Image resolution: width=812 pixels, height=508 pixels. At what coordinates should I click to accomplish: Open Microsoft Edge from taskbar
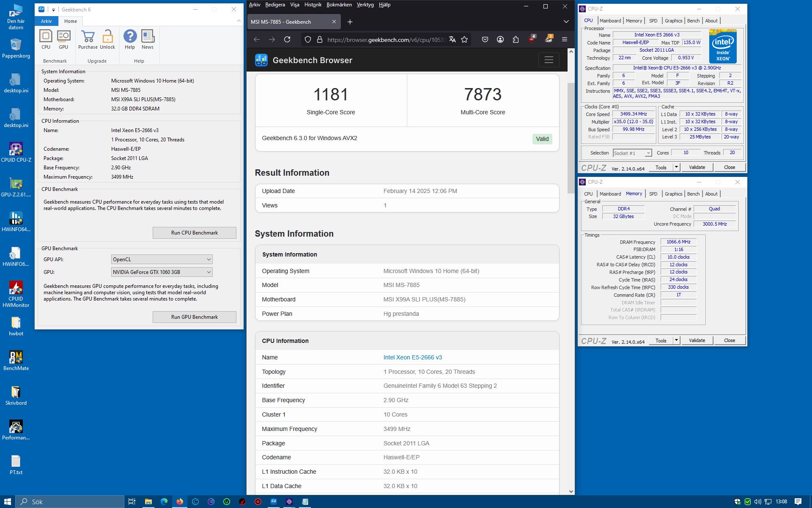164,502
